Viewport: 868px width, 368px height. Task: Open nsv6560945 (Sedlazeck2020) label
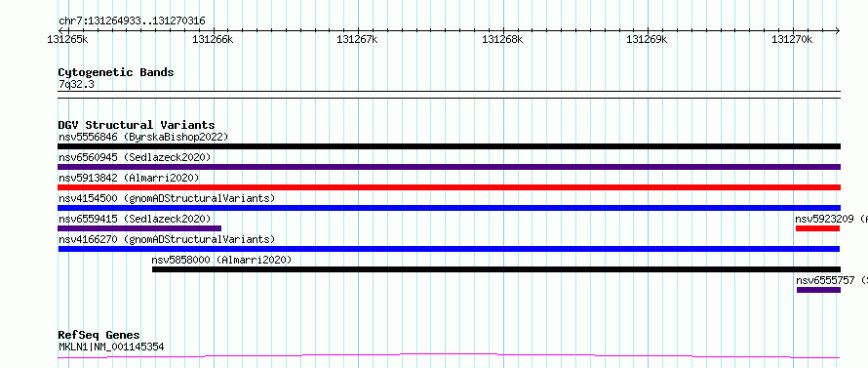pyautogui.click(x=135, y=157)
